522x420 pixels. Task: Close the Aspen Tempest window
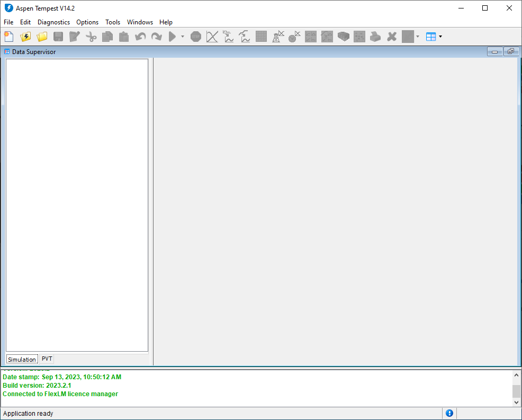509,8
